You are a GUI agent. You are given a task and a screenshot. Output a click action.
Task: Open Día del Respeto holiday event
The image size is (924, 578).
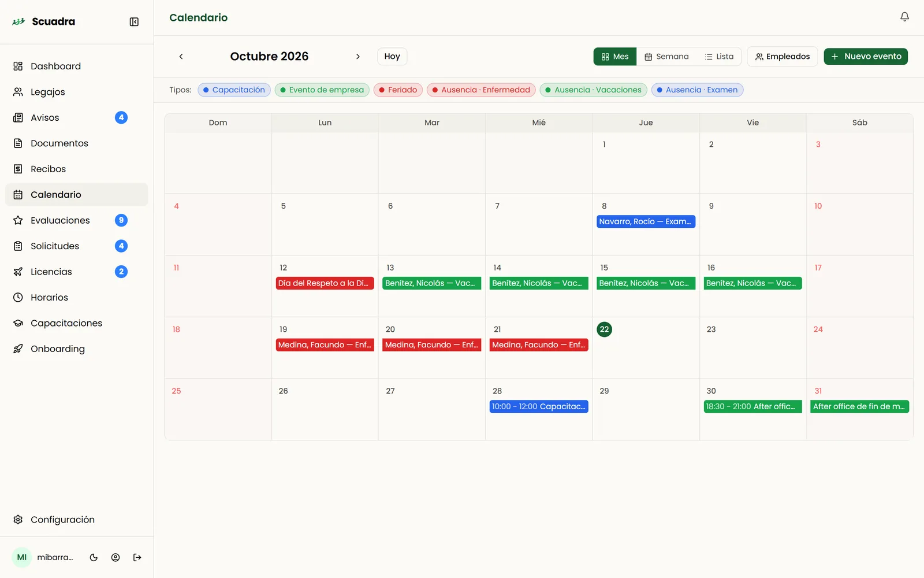click(x=325, y=283)
